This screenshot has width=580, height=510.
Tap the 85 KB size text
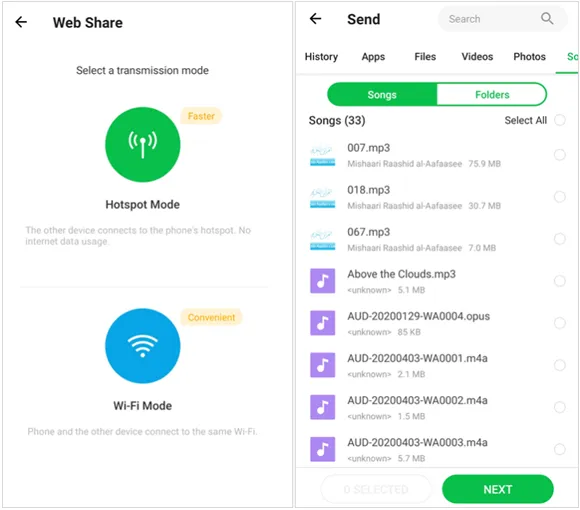(409, 332)
